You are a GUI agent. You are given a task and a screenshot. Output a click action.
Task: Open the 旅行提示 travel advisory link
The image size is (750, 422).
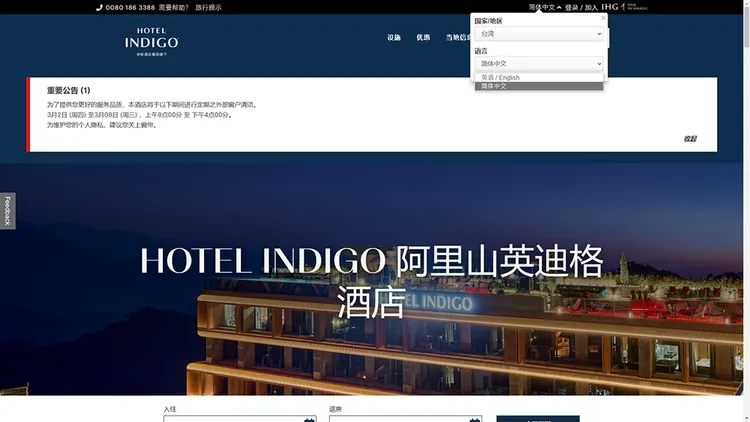pyautogui.click(x=208, y=8)
